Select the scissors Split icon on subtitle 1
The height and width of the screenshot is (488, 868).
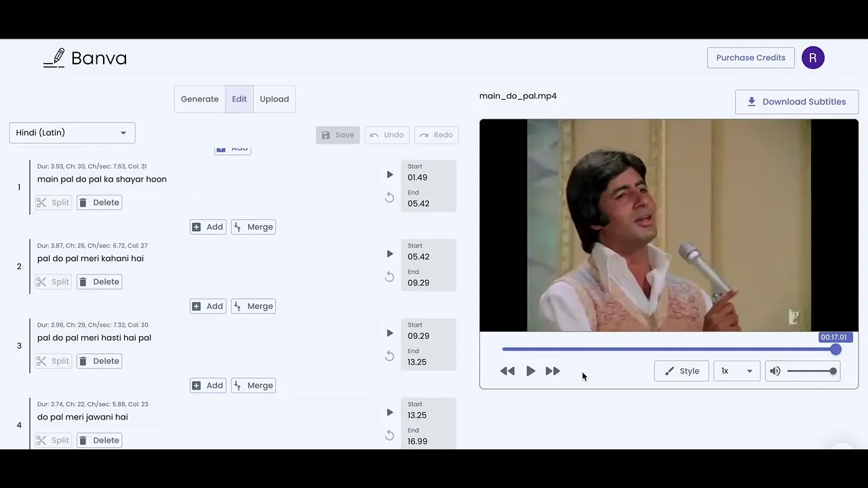[41, 202]
